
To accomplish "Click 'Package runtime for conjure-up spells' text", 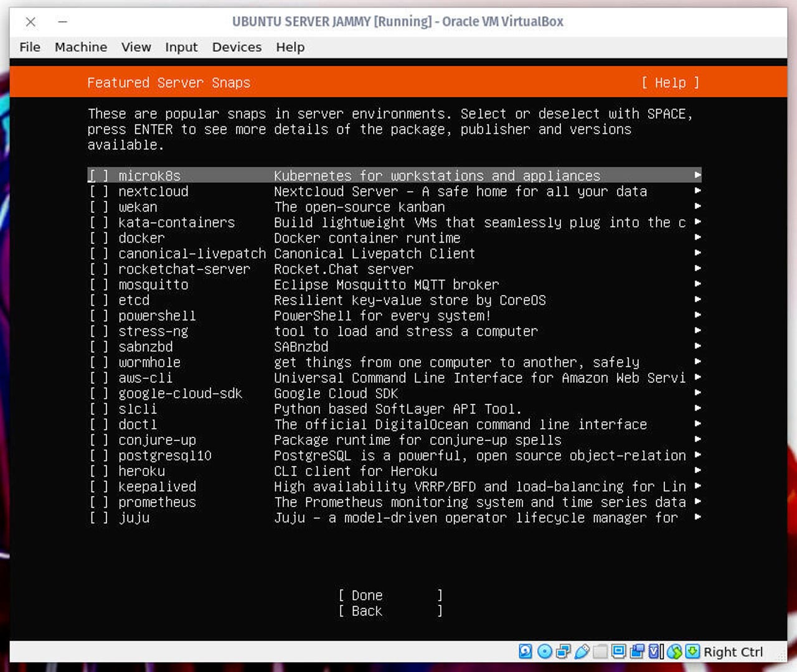I will [418, 440].
